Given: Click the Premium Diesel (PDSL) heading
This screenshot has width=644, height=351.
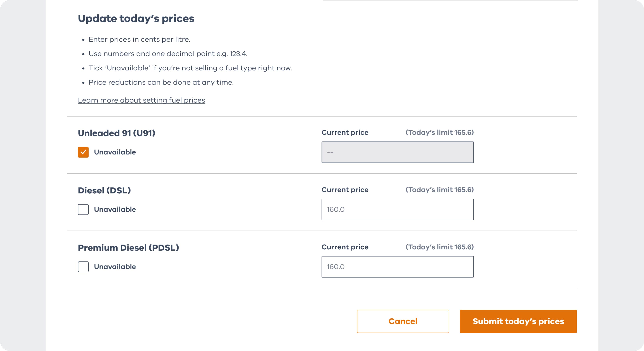Looking at the screenshot, I should point(128,248).
